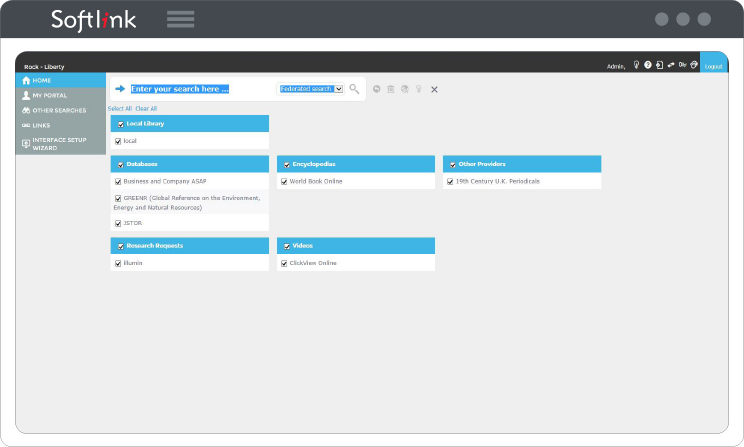Open the Federated search dropdown
Screen dimensions: 744x447
311,89
